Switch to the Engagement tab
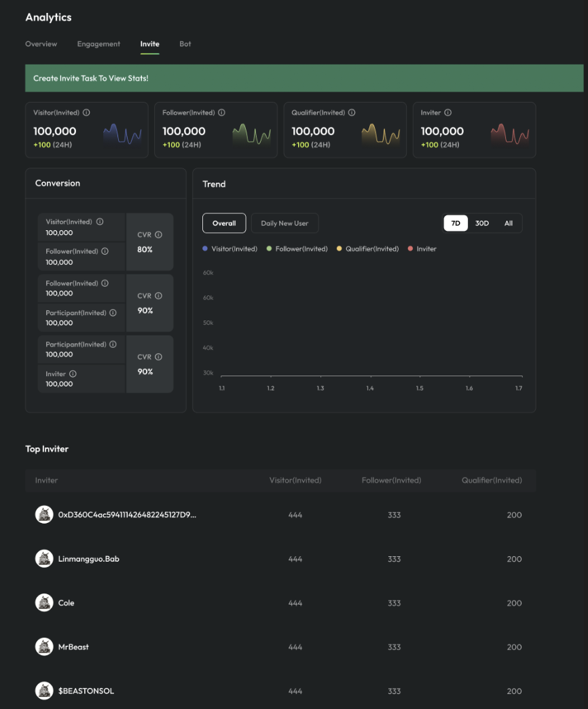The image size is (588, 709). click(x=98, y=44)
